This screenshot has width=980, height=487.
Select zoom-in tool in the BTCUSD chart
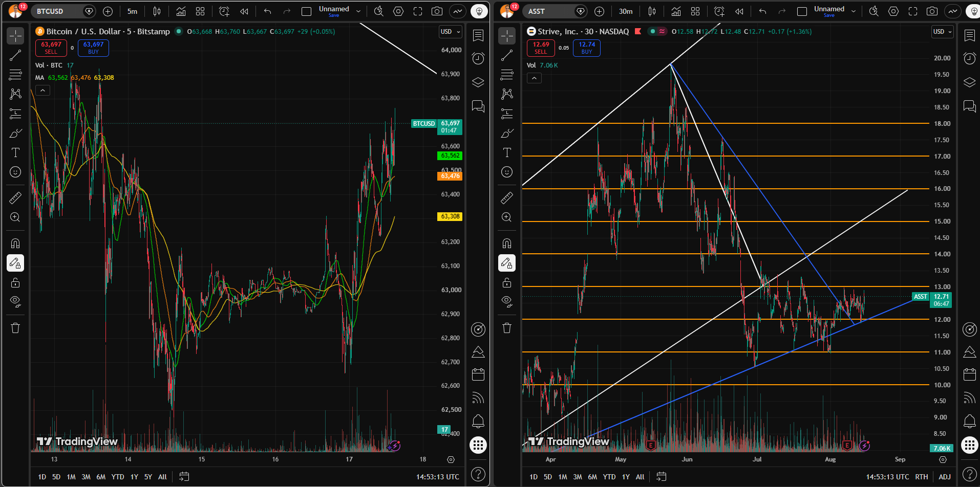tap(15, 217)
